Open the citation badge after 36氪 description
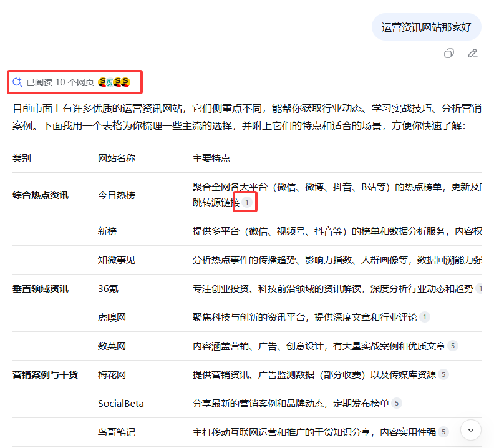Screen dimensions: 494x448 (x=479, y=288)
